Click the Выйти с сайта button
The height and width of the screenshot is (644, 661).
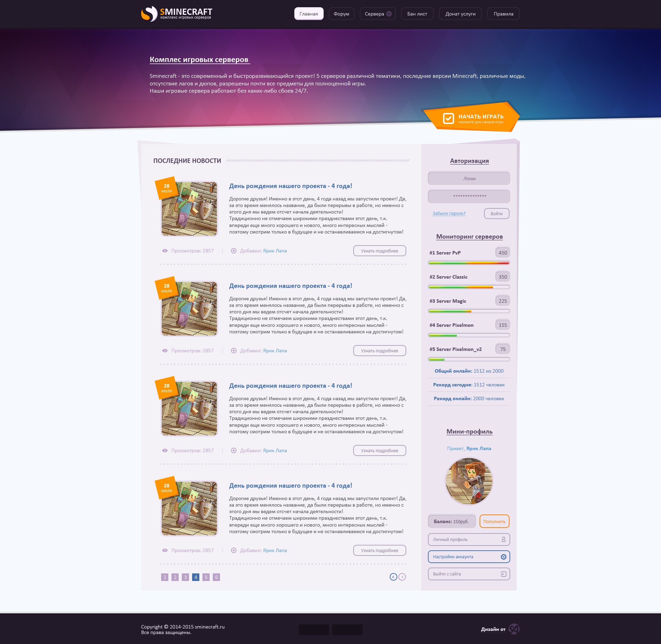click(x=469, y=574)
